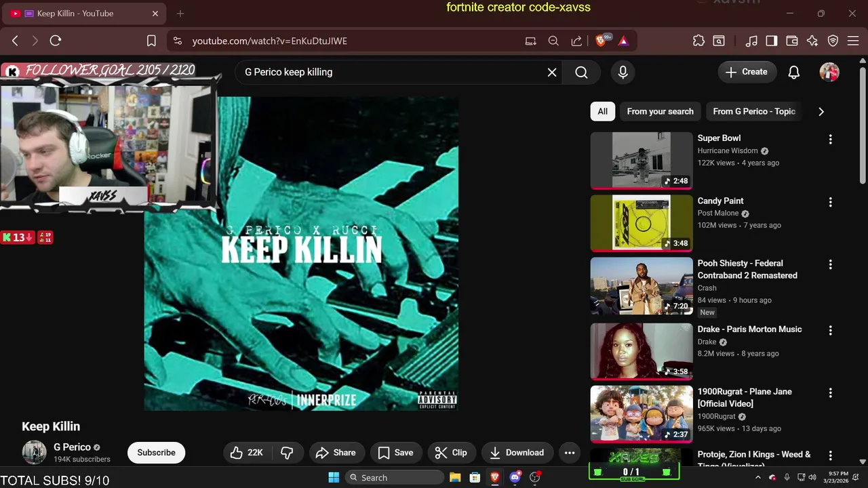Image resolution: width=868 pixels, height=488 pixels.
Task: Select the From G Perico - Topic chip
Action: click(754, 111)
